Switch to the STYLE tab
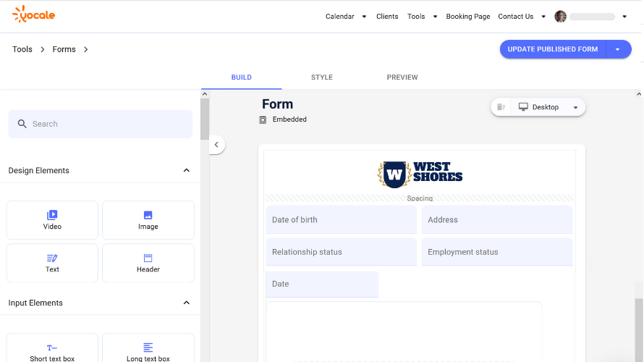This screenshot has height=362, width=644. 321,77
